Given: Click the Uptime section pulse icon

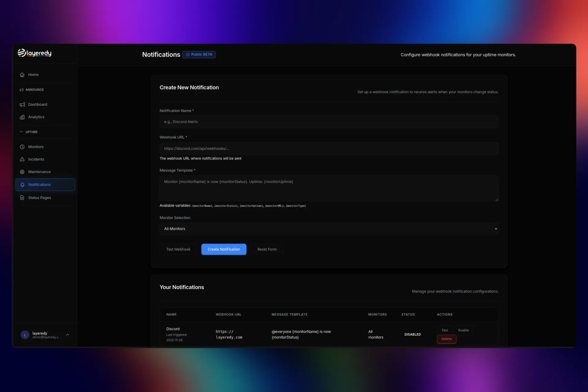Looking at the screenshot, I should (x=21, y=132).
